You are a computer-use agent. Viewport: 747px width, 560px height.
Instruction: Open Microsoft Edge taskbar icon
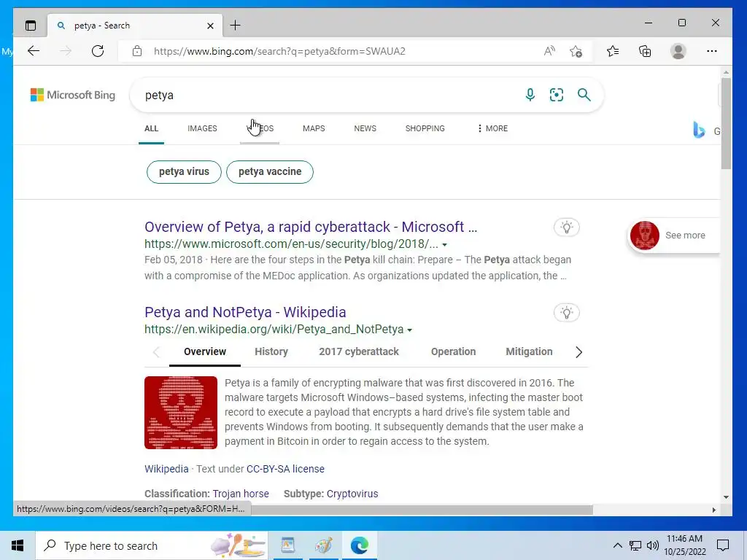point(359,545)
